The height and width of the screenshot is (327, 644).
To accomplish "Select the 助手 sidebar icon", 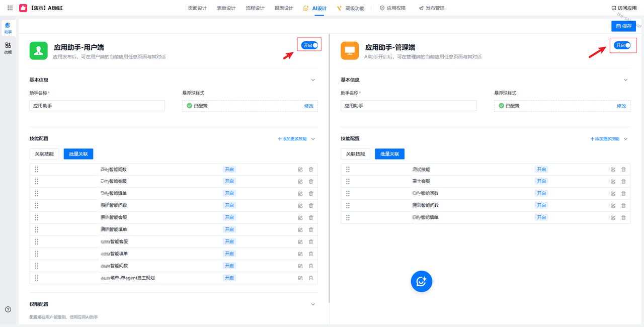I will [x=8, y=28].
